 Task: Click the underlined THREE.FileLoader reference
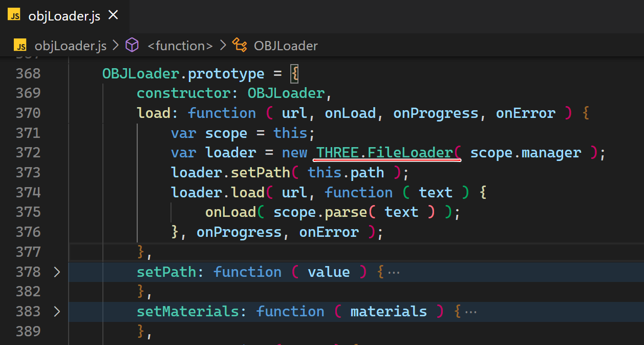tap(385, 153)
